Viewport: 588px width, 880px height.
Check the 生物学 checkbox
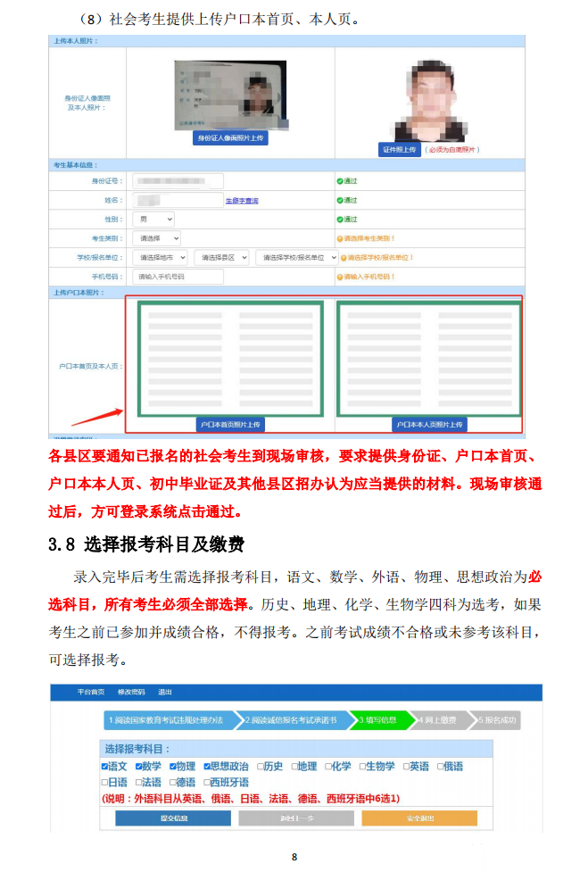(362, 767)
